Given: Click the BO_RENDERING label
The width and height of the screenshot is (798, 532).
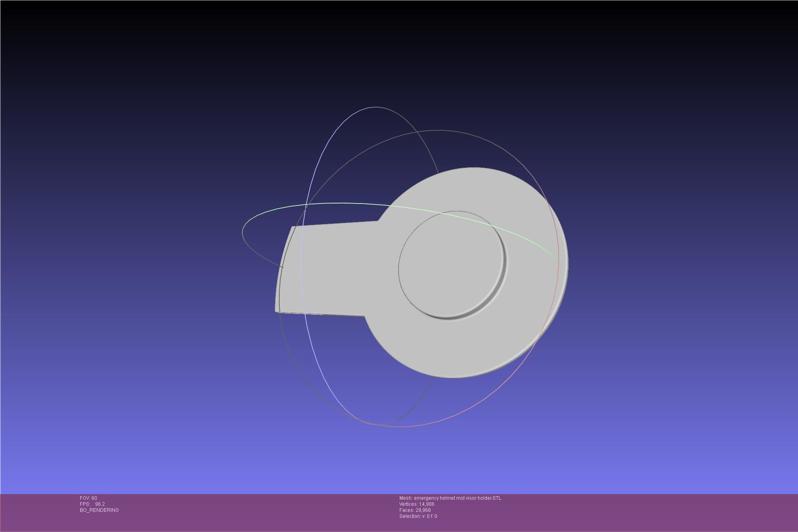Looking at the screenshot, I should click(x=99, y=510).
